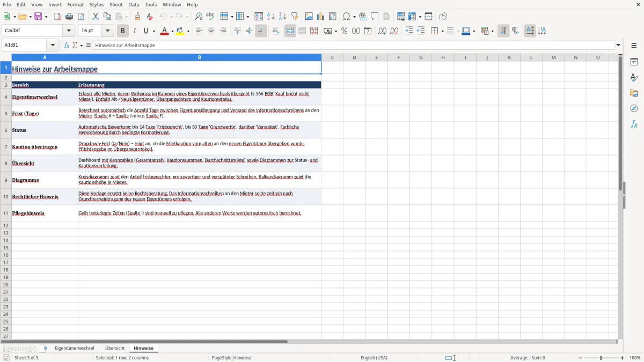Open the sidebar Properties panel icon
Image resolution: width=644 pixels, height=362 pixels.
634,62
